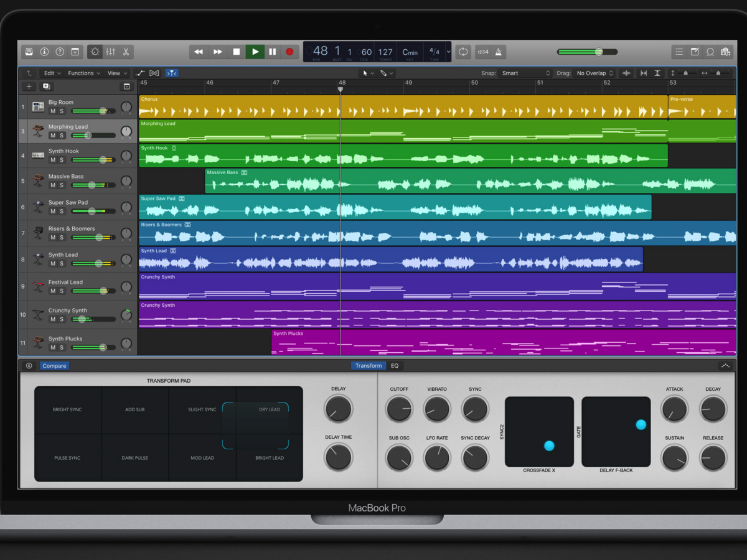Solo the Massive Bass track

tap(62, 185)
